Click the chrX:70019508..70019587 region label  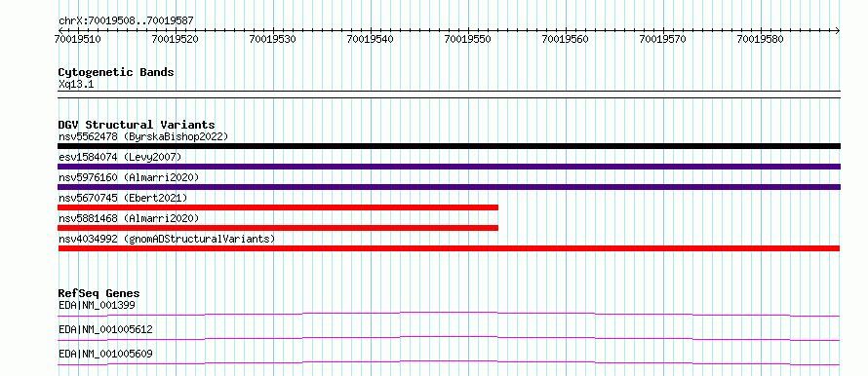[126, 21]
